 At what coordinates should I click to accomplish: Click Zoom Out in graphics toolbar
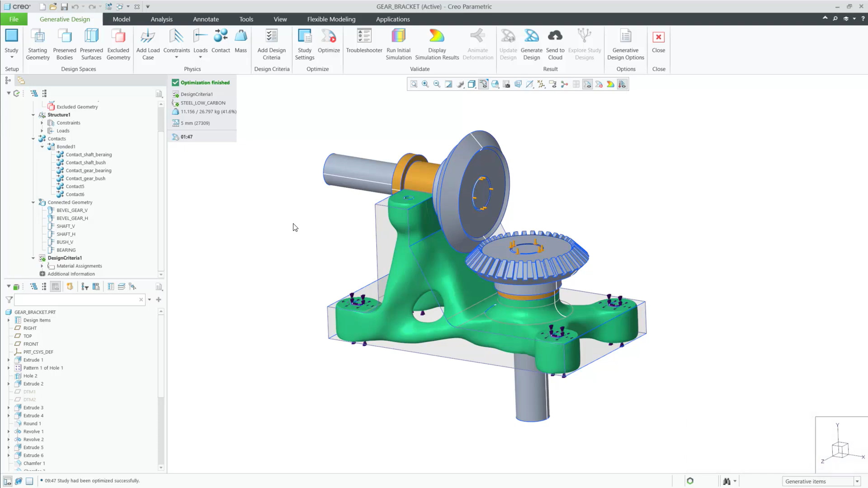[437, 84]
